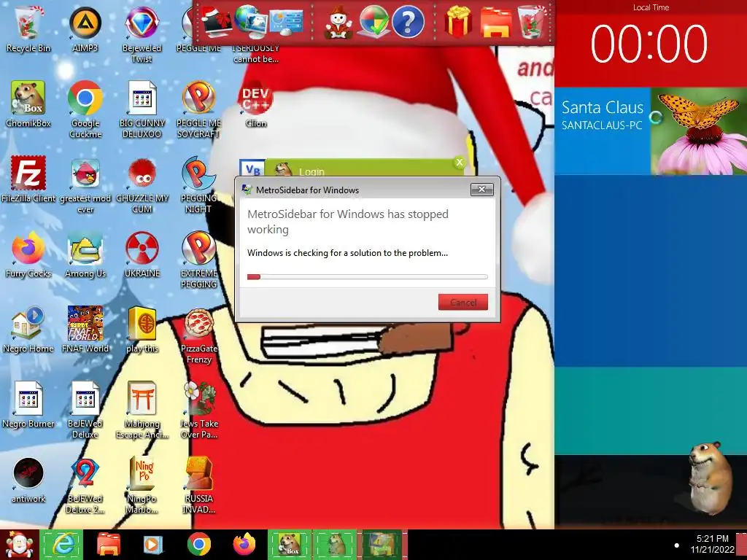Cancel the MetroSidebar solution check
This screenshot has height=560, width=747.
[x=462, y=302]
